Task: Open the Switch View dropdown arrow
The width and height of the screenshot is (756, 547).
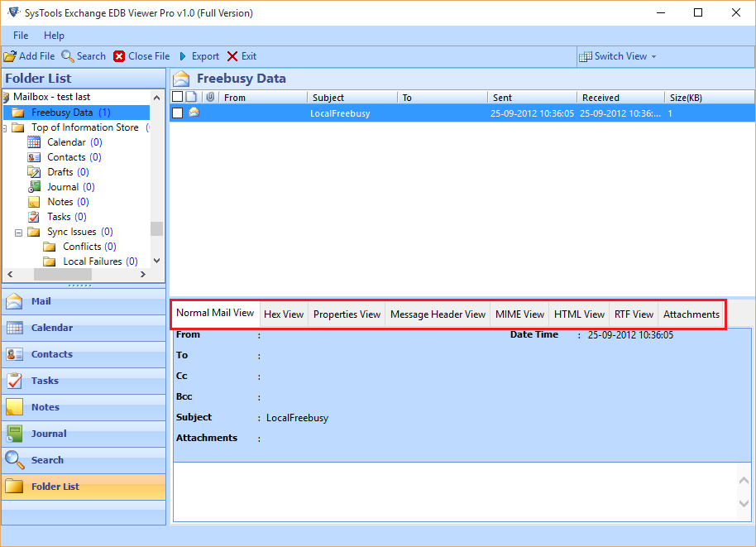Action: [x=653, y=57]
